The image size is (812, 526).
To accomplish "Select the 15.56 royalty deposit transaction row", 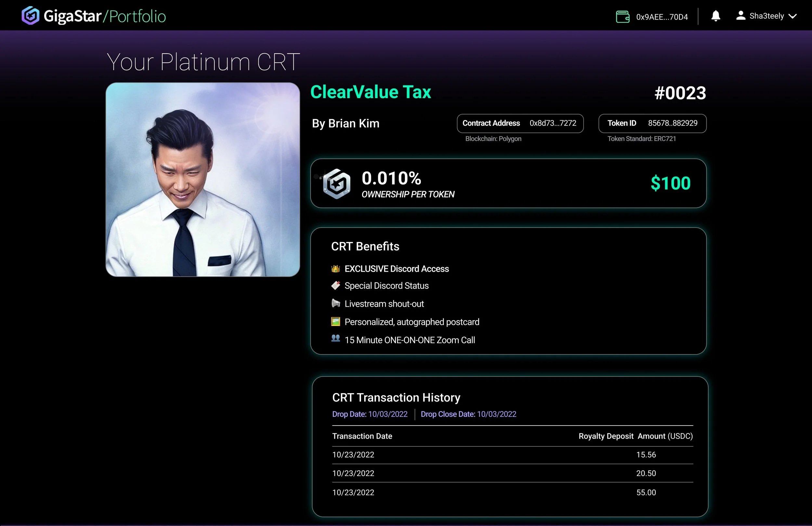I will 512,455.
